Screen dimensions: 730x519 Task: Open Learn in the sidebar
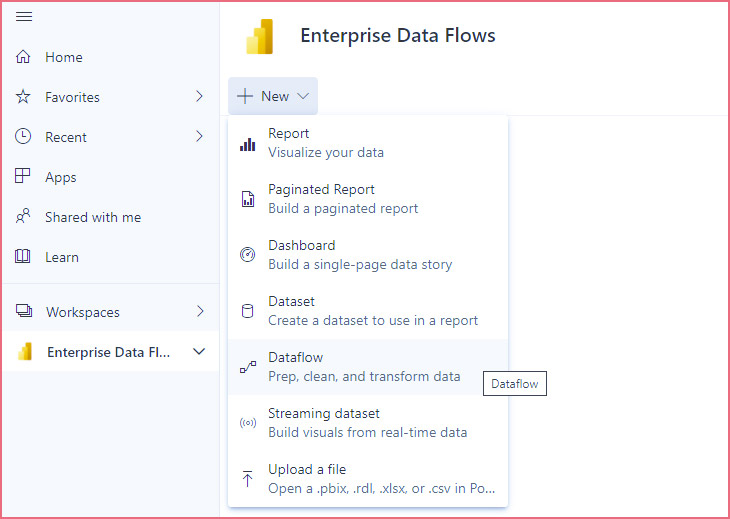111,257
